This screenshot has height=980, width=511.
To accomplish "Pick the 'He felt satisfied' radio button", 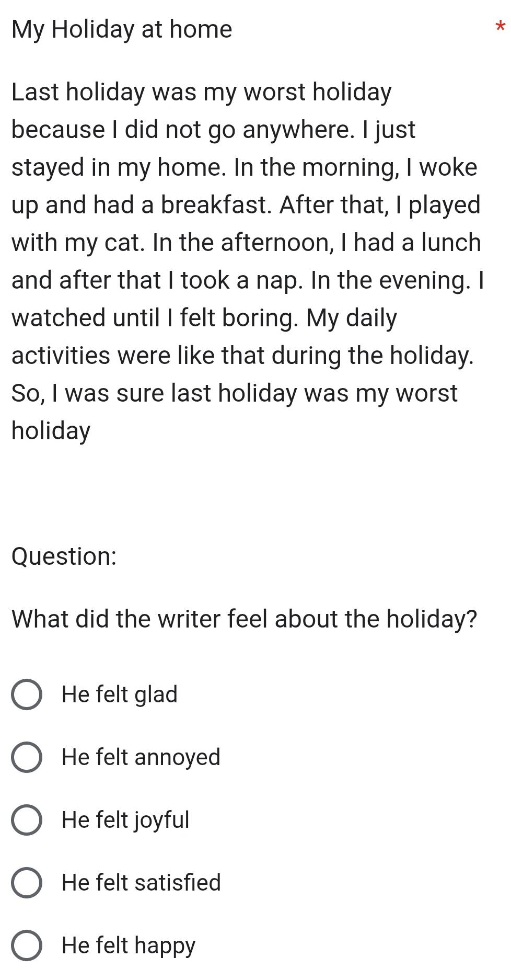I will (x=26, y=883).
